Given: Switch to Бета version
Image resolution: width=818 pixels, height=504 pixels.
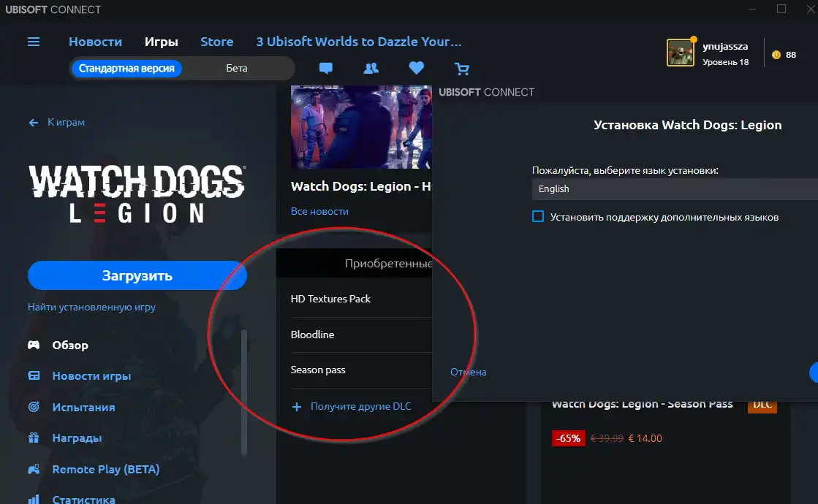Looking at the screenshot, I should click(236, 68).
